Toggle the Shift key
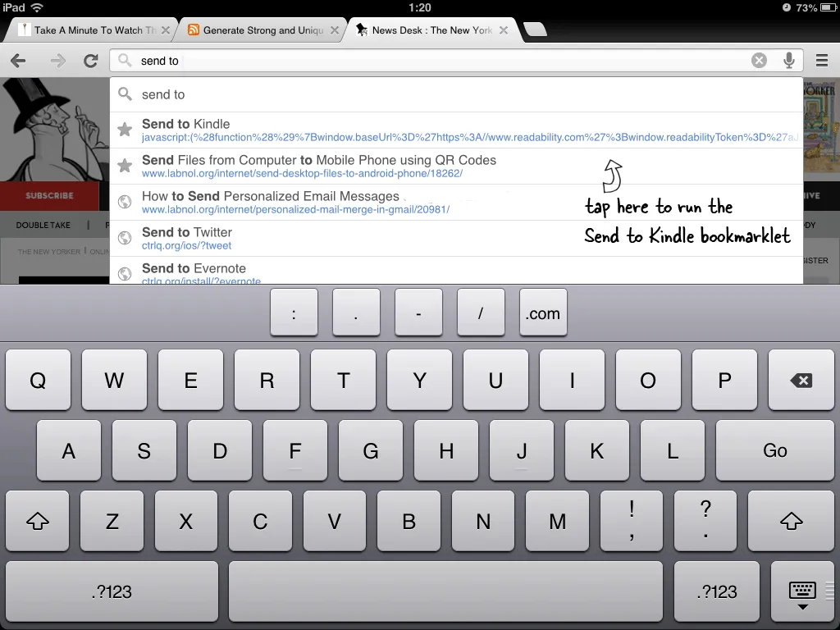The image size is (840, 630). 37,521
